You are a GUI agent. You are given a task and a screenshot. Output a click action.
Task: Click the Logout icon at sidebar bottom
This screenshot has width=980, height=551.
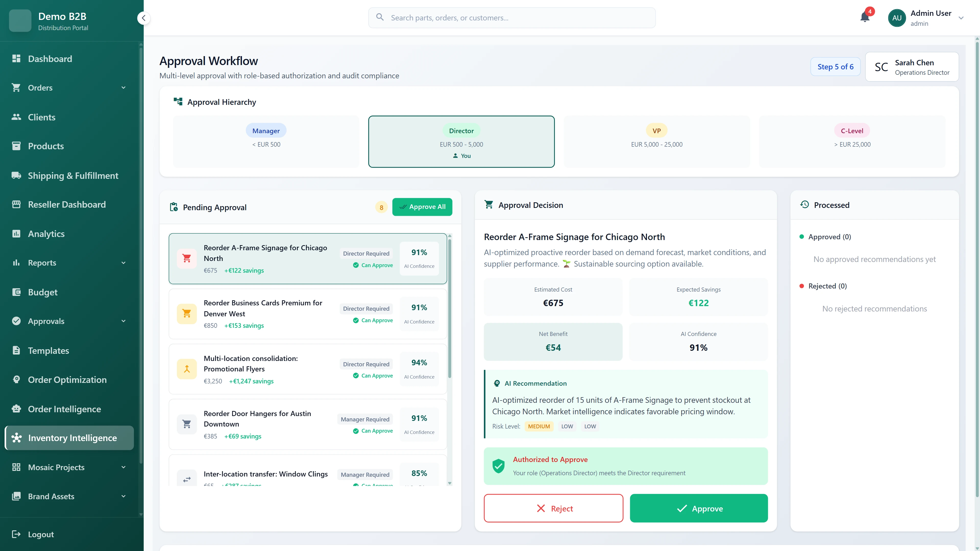pos(16,534)
